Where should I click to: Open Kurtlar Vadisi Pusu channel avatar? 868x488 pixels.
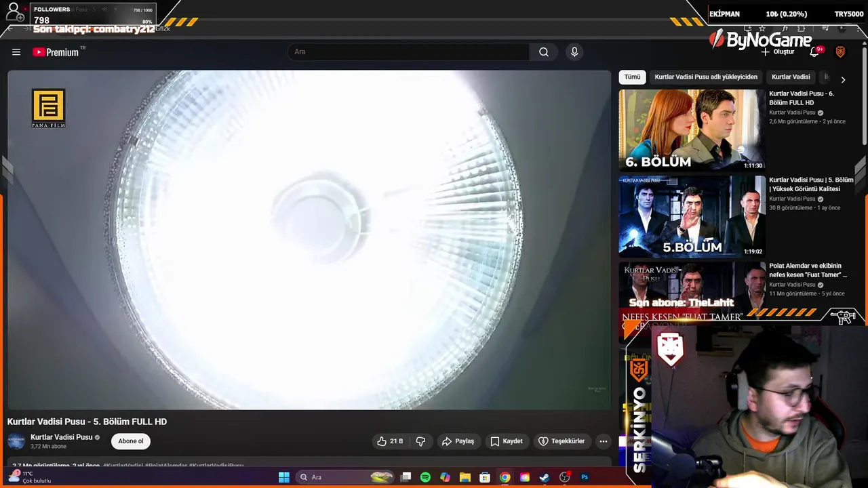pyautogui.click(x=16, y=441)
